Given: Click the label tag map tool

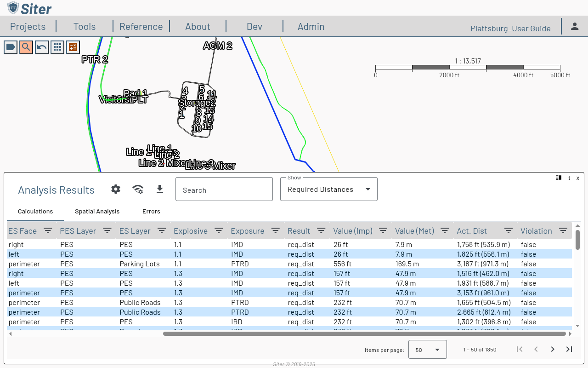Looking at the screenshot, I should [11, 47].
